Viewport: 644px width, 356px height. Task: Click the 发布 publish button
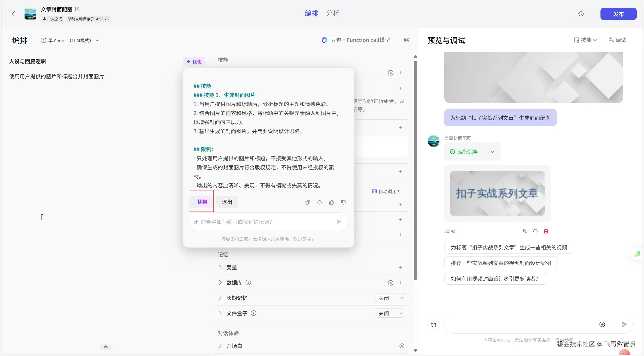pos(618,14)
